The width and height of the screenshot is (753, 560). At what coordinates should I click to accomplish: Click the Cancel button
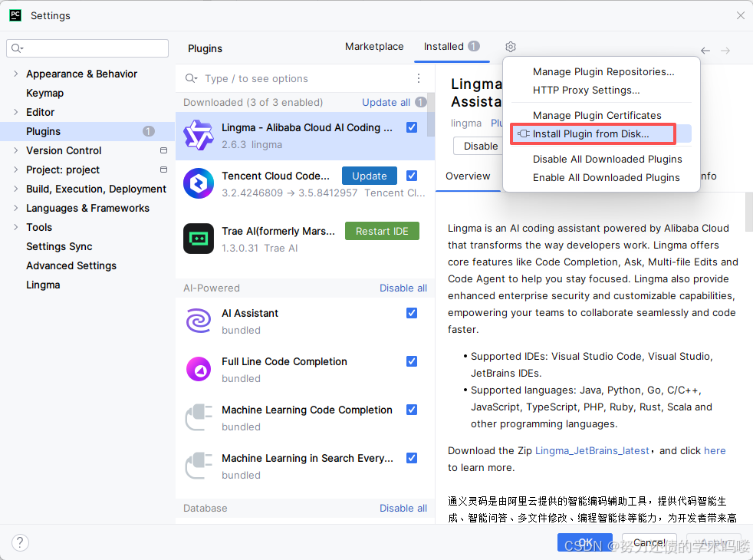649,542
